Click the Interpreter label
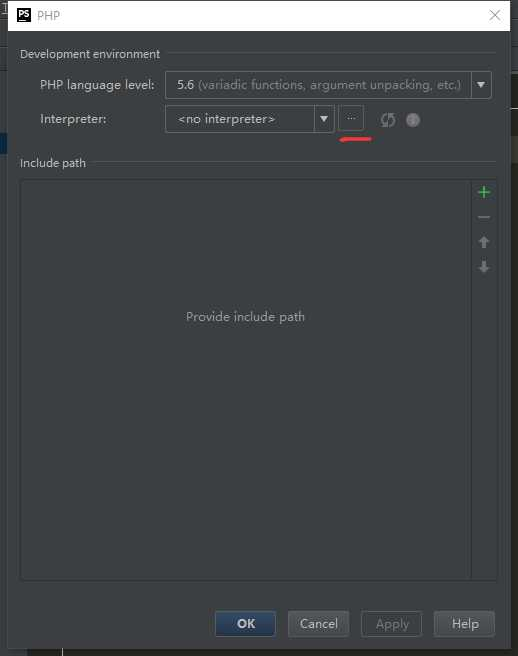The width and height of the screenshot is (518, 656). (x=73, y=119)
